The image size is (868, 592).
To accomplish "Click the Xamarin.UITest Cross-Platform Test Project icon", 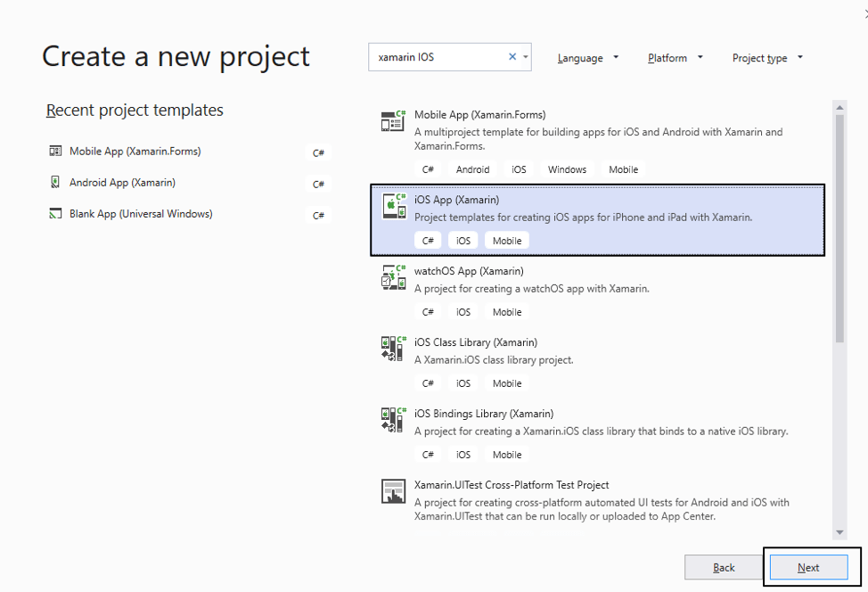I will [x=393, y=491].
